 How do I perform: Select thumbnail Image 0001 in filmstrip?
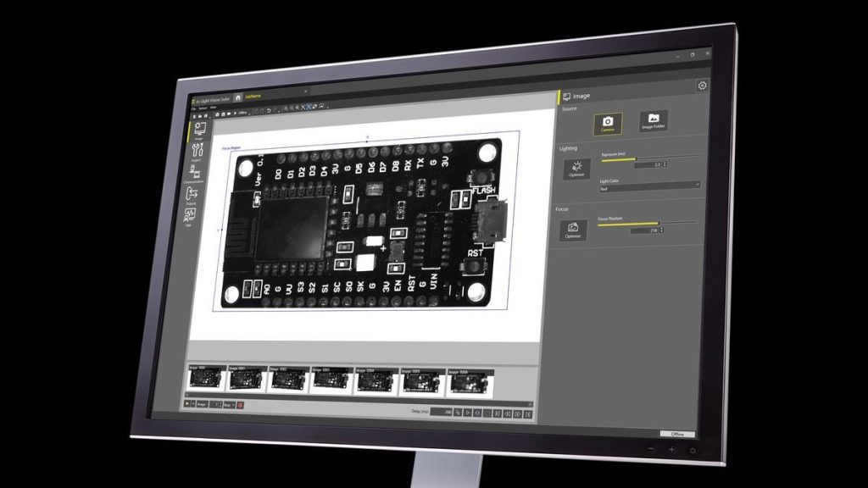click(247, 379)
